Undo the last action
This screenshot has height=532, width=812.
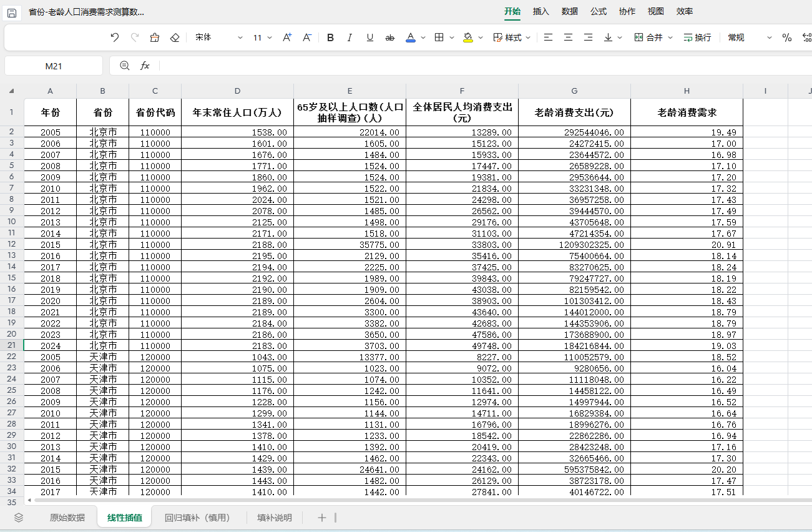(x=115, y=37)
